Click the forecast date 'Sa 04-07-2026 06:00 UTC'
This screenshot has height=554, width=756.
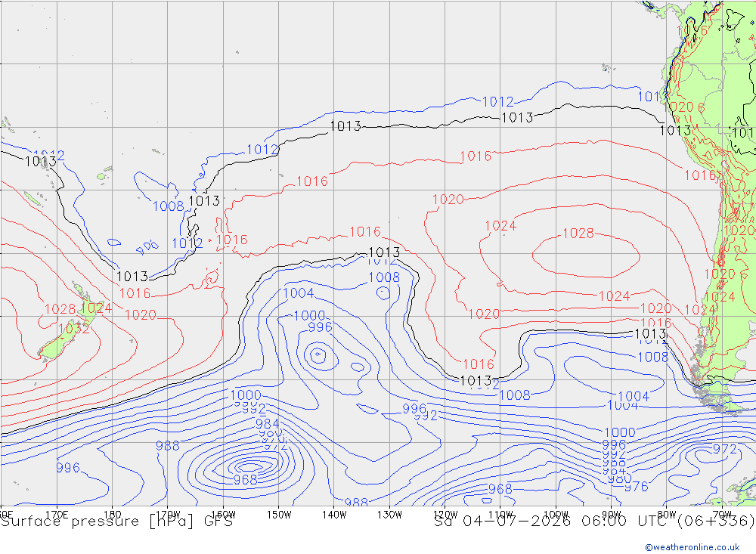click(x=553, y=522)
